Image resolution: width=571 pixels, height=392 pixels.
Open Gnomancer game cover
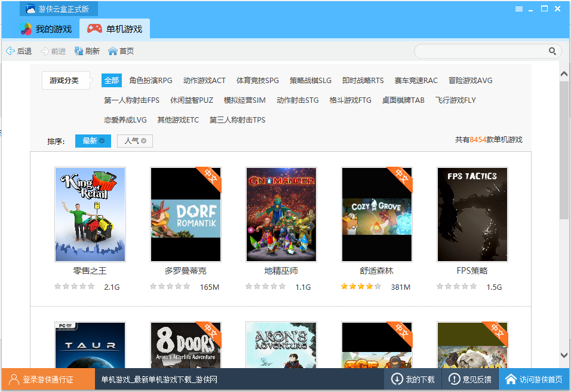pyautogui.click(x=281, y=214)
